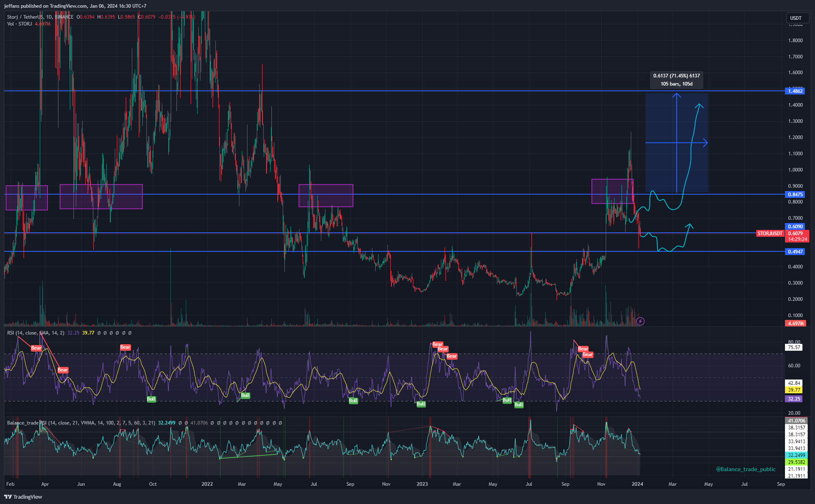Screen dimensions: 815x504
Task: Click the red STORJUSDT symbol price tag
Action: tap(770, 234)
